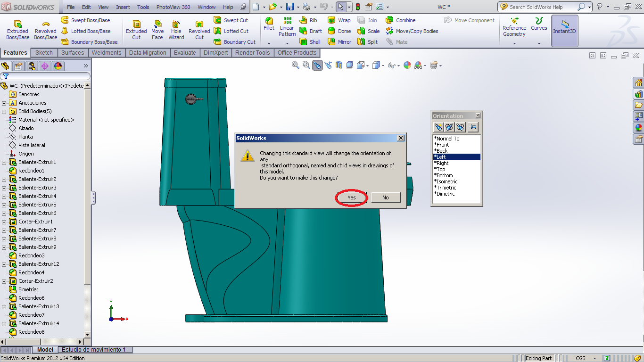
Task: Switch to the Sketch tab
Action: point(44,53)
